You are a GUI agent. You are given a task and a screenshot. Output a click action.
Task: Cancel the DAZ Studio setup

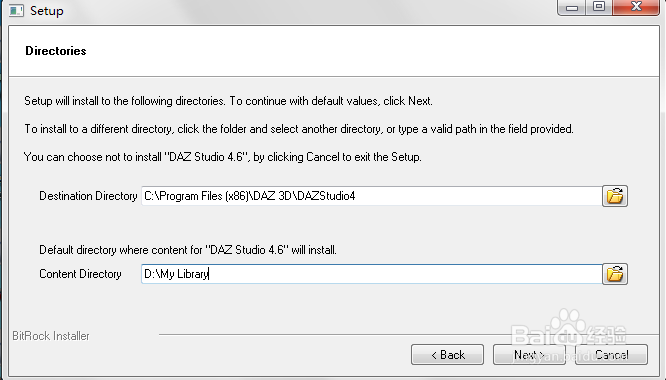point(611,355)
